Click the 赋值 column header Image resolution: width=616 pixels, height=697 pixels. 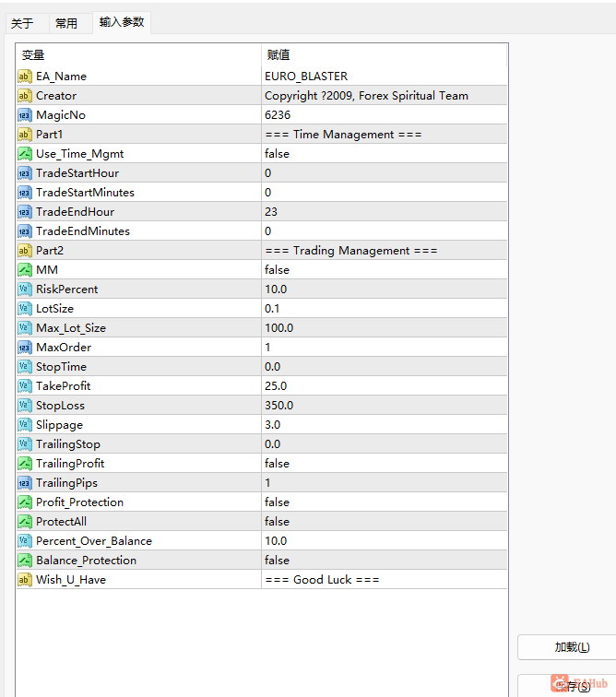point(384,55)
